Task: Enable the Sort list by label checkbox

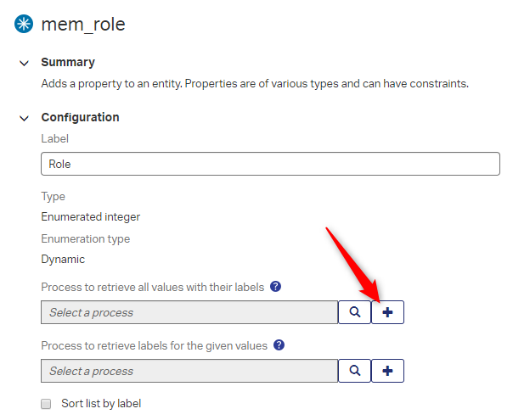Action: coord(47,404)
